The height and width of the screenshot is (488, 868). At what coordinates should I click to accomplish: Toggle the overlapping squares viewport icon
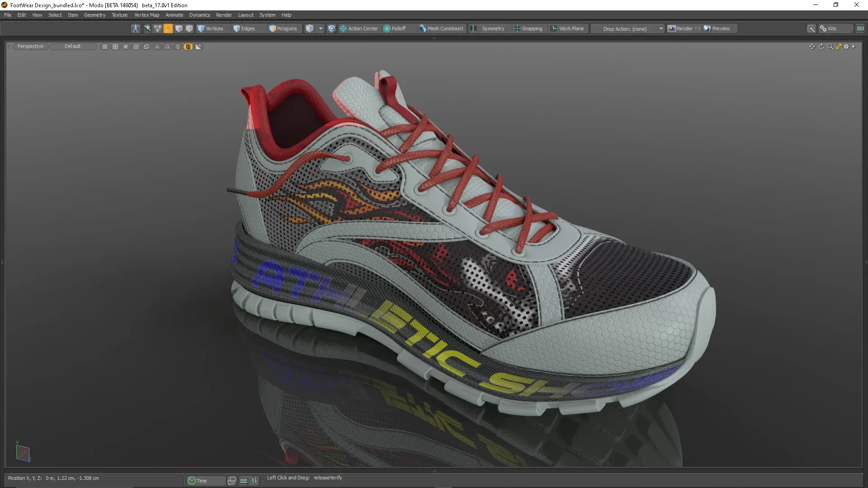click(x=146, y=47)
